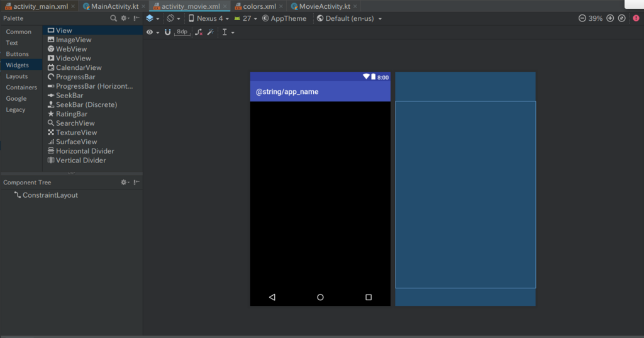Open the guidelines dropdown
This screenshot has width=644, height=338.
point(228,32)
